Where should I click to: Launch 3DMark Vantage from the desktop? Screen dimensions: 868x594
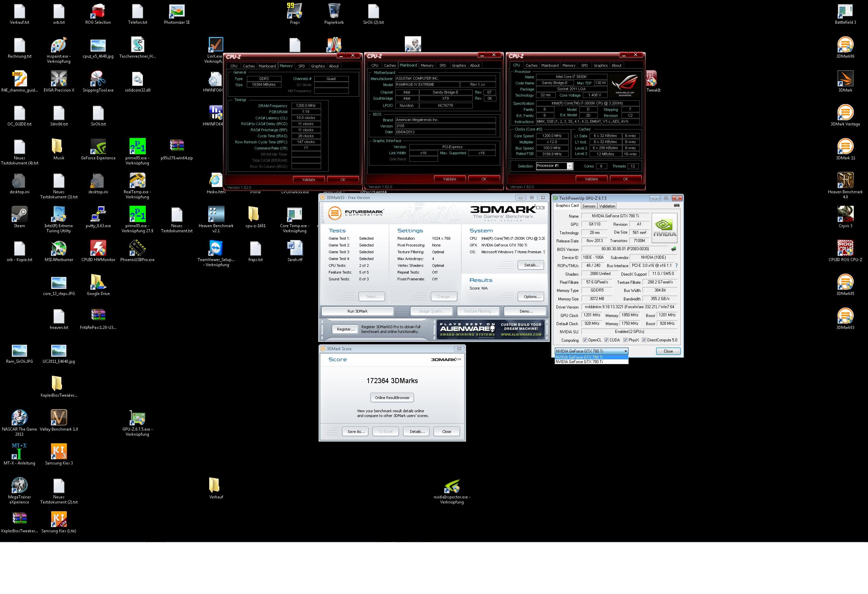845,115
